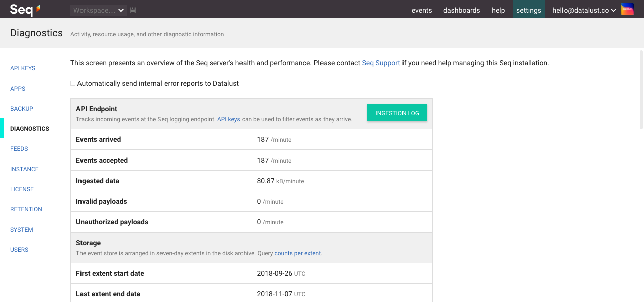This screenshot has width=644, height=302.
Task: Click the Unauthorized payloads row label
Action: pyautogui.click(x=112, y=222)
